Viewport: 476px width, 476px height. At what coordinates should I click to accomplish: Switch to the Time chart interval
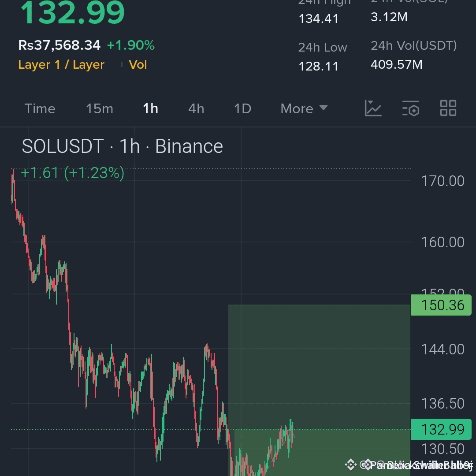(x=40, y=108)
